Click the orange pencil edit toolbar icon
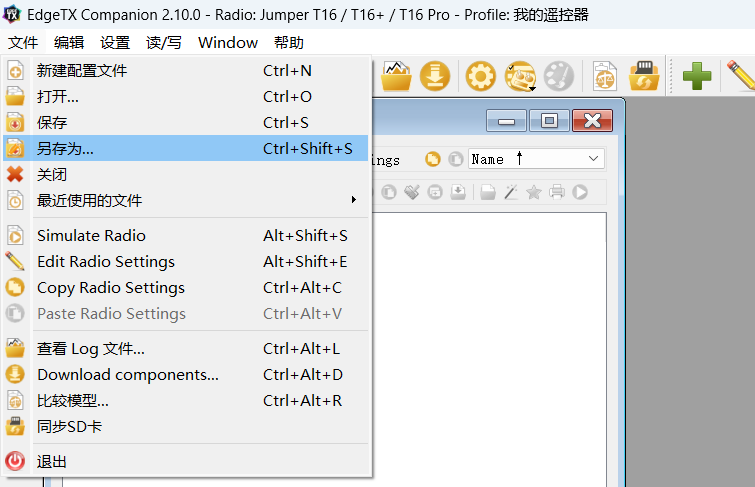The height and width of the screenshot is (487, 755). (x=741, y=75)
